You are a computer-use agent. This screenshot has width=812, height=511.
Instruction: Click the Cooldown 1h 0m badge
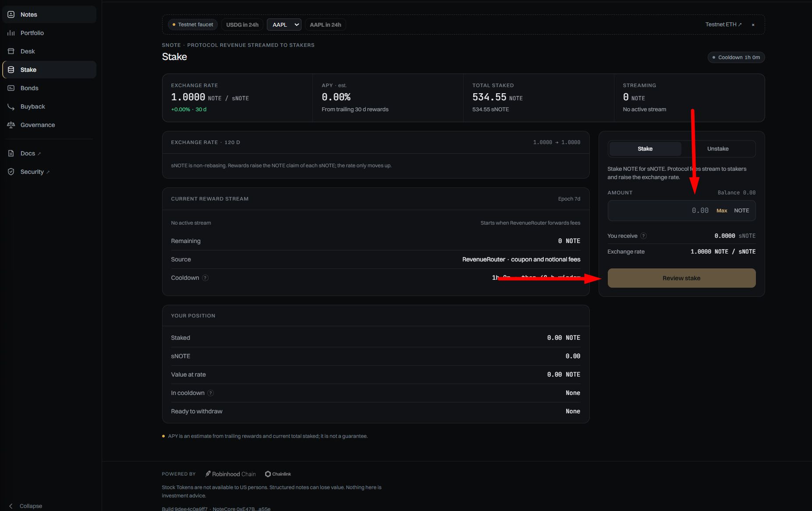pos(736,57)
